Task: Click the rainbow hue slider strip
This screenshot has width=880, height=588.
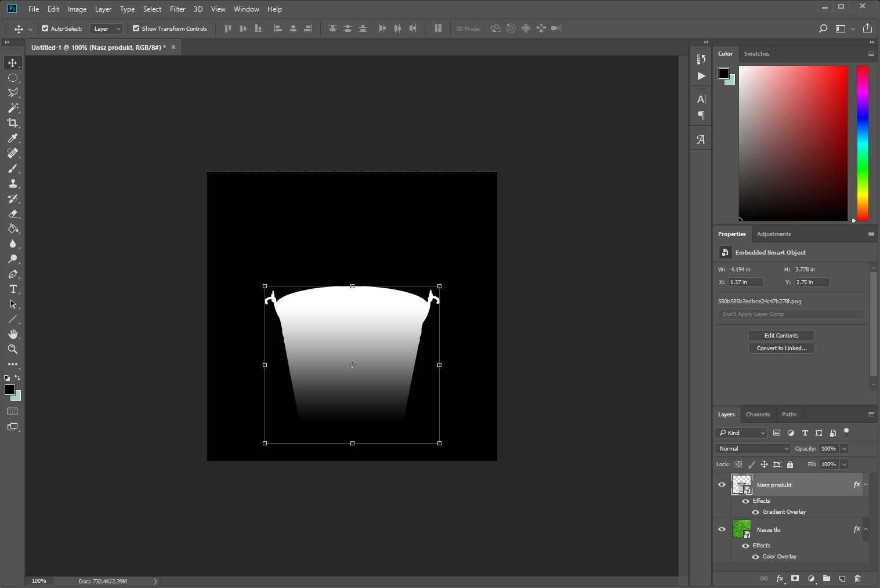Action: (x=863, y=143)
